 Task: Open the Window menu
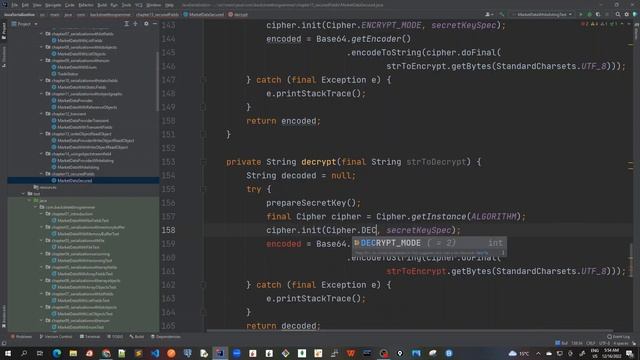tap(154, 5)
